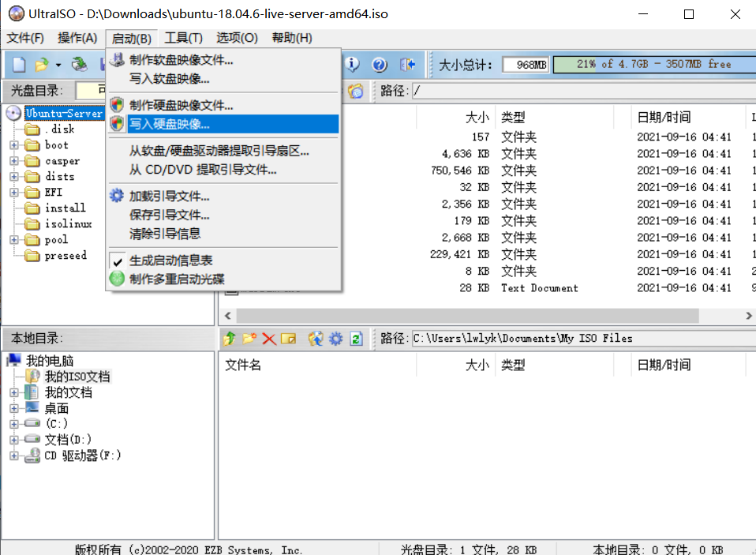Click the 21% of 4.7GB capacity bar

[x=654, y=64]
